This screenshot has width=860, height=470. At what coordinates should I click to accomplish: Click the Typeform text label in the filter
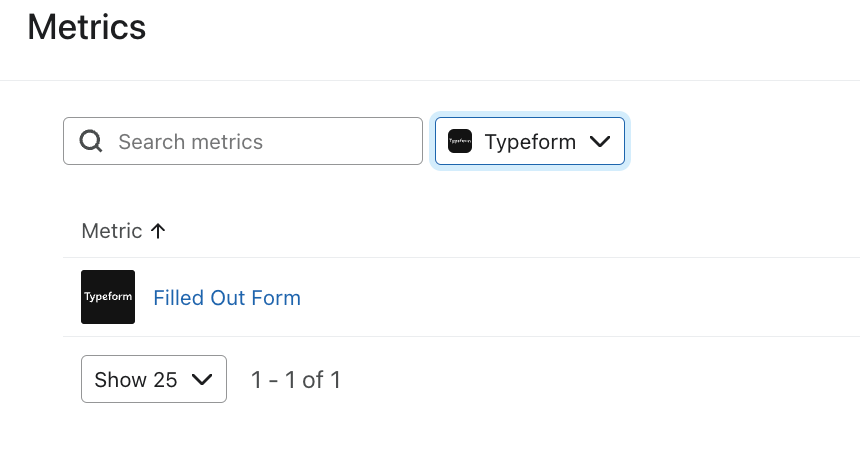pyautogui.click(x=530, y=142)
